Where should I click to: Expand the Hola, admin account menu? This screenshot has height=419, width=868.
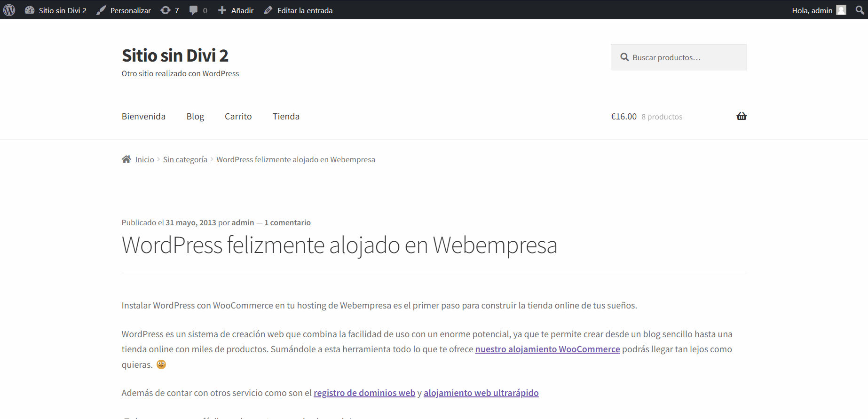click(x=812, y=10)
